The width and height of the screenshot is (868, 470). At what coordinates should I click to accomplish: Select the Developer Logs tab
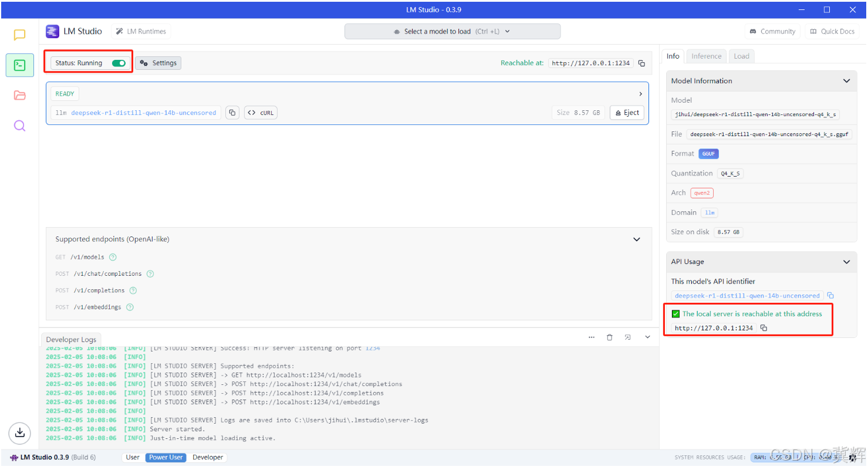pyautogui.click(x=72, y=340)
